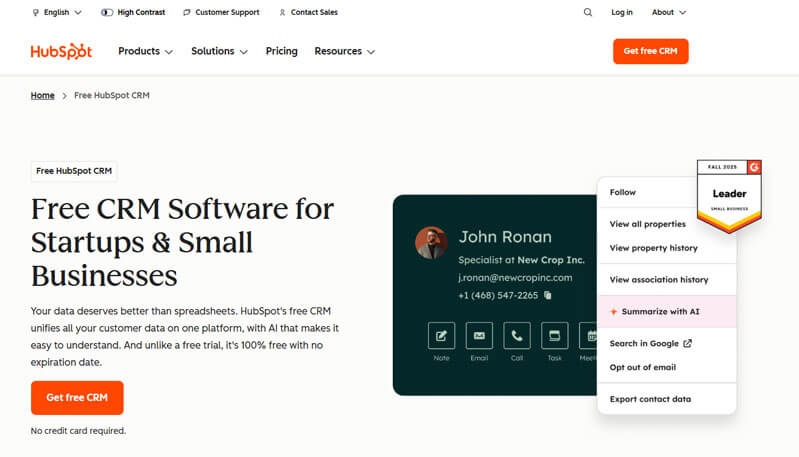This screenshot has height=457, width=799.
Task: Open the English language dropdown
Action: coord(57,12)
